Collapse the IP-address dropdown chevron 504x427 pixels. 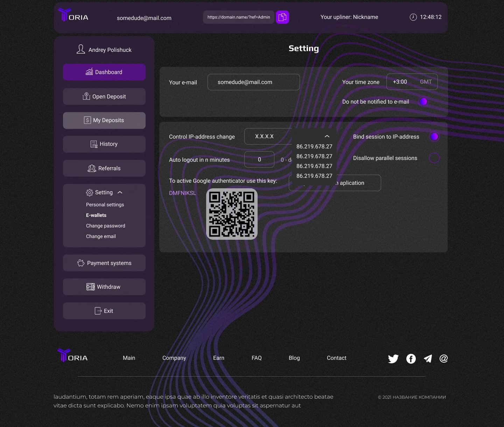point(327,136)
